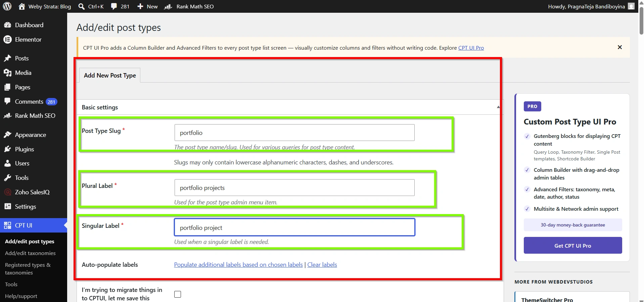Click the Weby Strata: Blog link
Image resolution: width=644 pixels, height=302 pixels.
pyautogui.click(x=50, y=6)
